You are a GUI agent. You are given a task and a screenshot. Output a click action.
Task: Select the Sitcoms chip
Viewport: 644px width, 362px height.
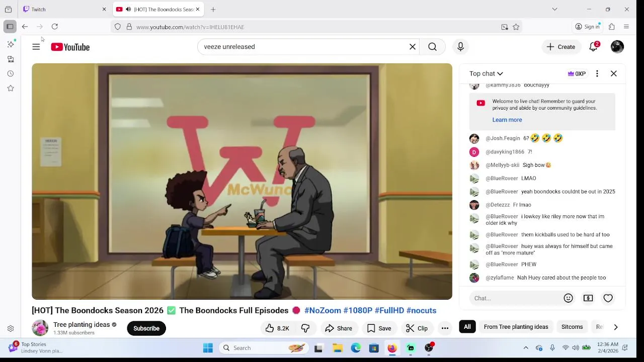[572, 327]
